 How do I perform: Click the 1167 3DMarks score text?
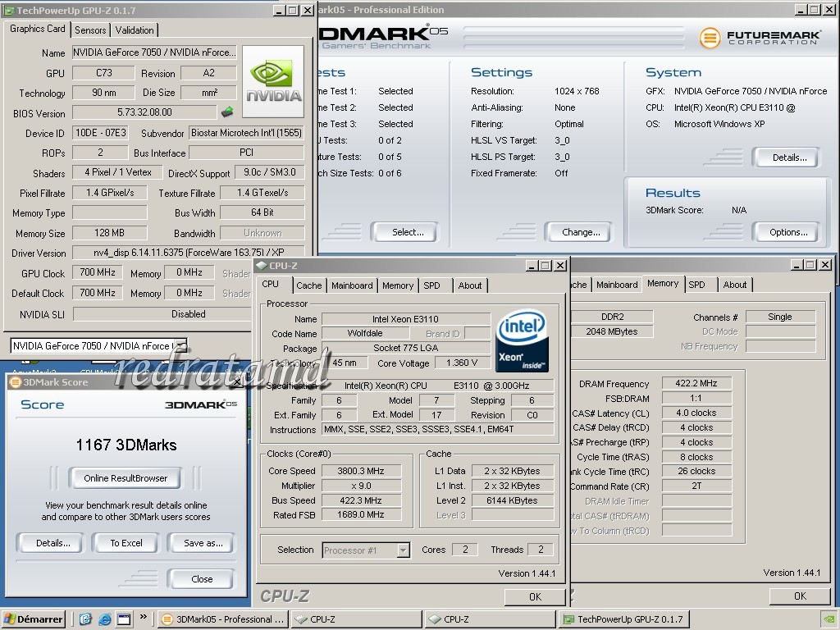point(126,445)
